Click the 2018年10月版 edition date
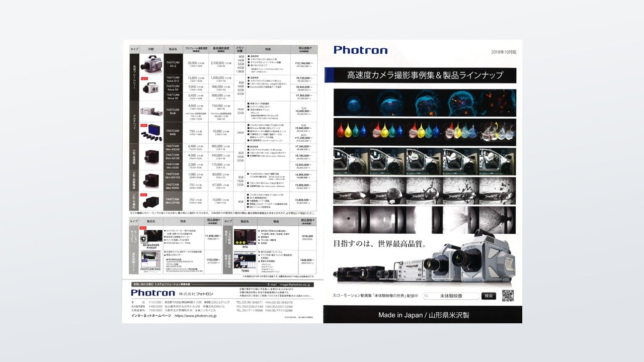Screen dimensions: 644x362 pyautogui.click(x=504, y=52)
